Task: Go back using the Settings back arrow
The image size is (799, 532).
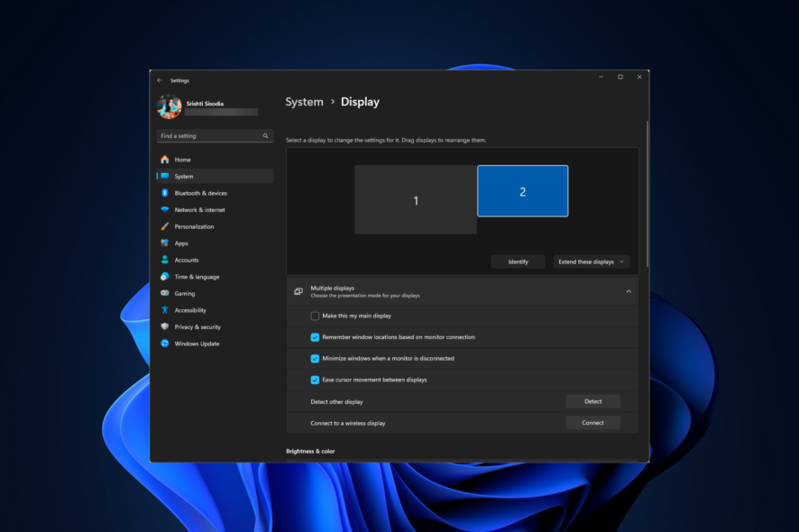Action: 160,80
